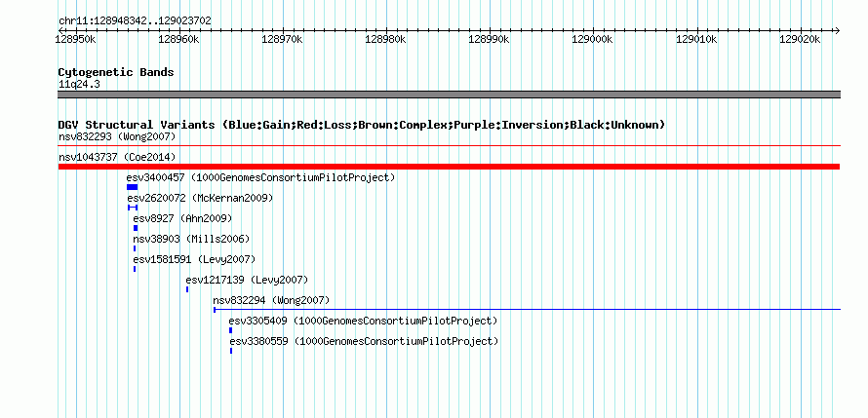Click the 129000k ruler label

(592, 39)
